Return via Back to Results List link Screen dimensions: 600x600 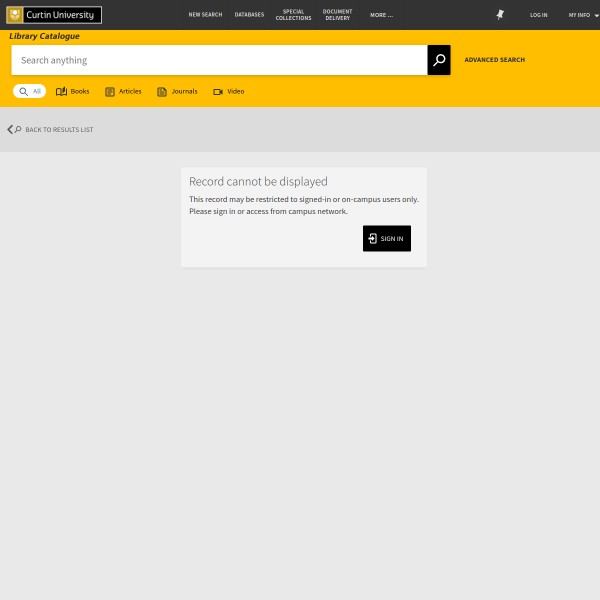pos(59,130)
